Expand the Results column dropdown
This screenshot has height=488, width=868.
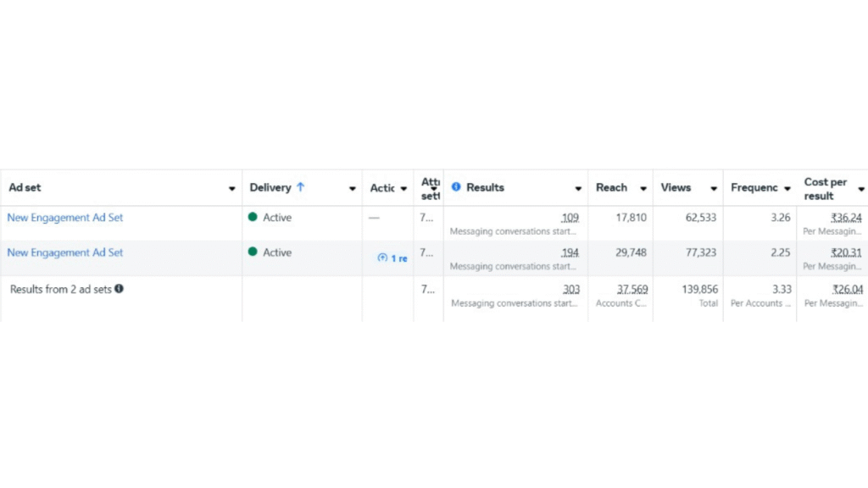578,188
